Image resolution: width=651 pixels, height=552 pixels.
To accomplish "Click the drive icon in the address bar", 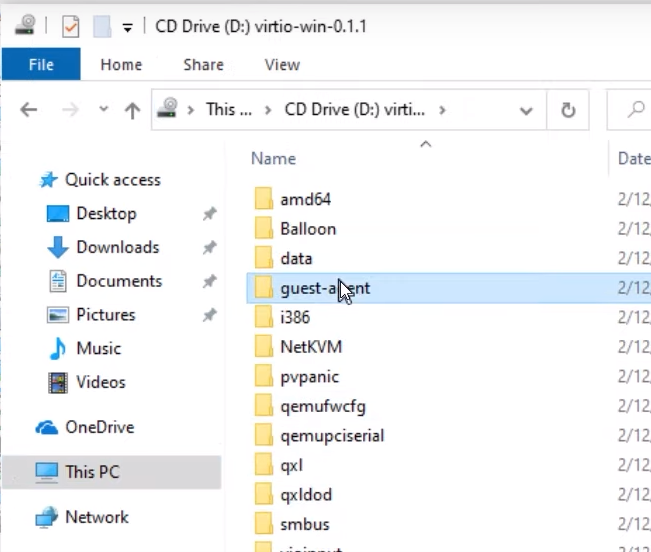I will (x=167, y=108).
